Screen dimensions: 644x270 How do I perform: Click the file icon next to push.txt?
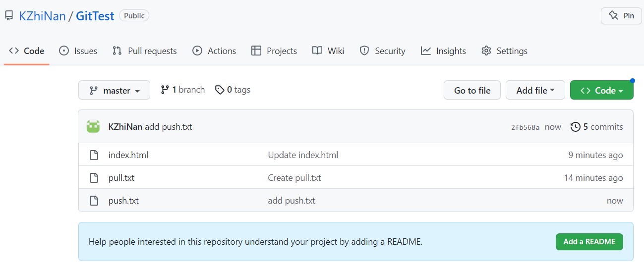click(94, 201)
